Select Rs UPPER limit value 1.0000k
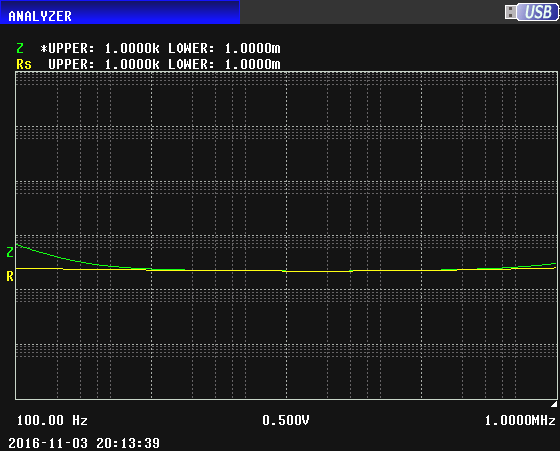 coord(132,64)
